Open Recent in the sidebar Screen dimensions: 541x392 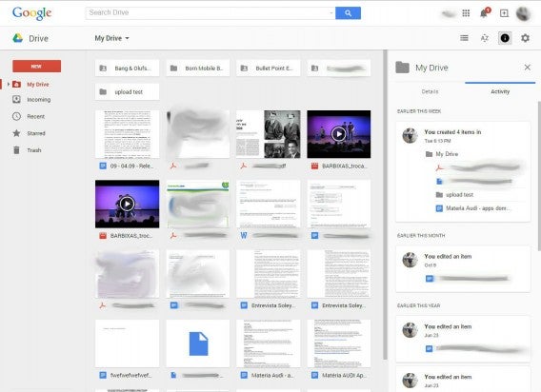36,116
